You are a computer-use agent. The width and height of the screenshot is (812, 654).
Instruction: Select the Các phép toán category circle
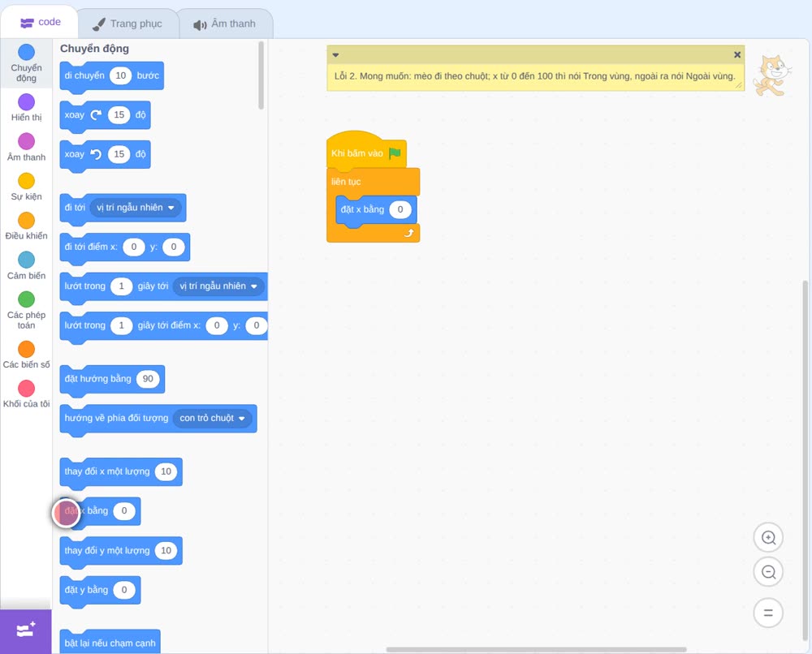[x=27, y=299]
